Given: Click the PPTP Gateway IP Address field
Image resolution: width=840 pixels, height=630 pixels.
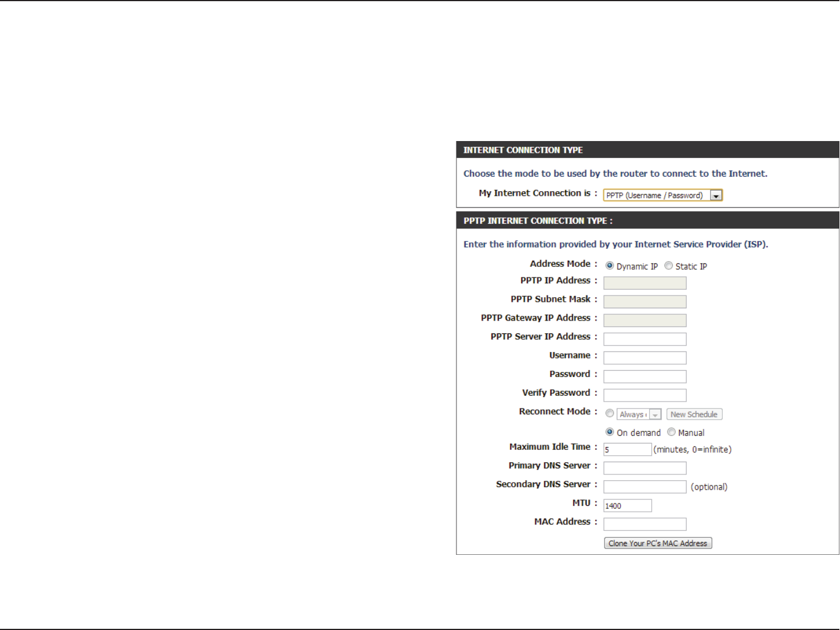Looking at the screenshot, I should [x=645, y=321].
